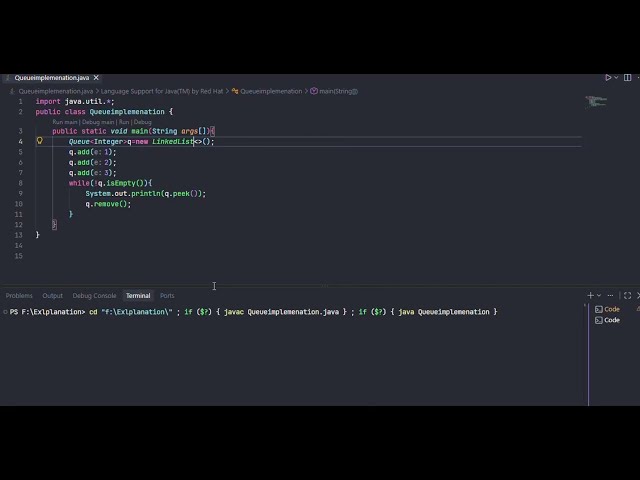Open the Ports panel tab
Screen dimensions: 640x480
[167, 296]
